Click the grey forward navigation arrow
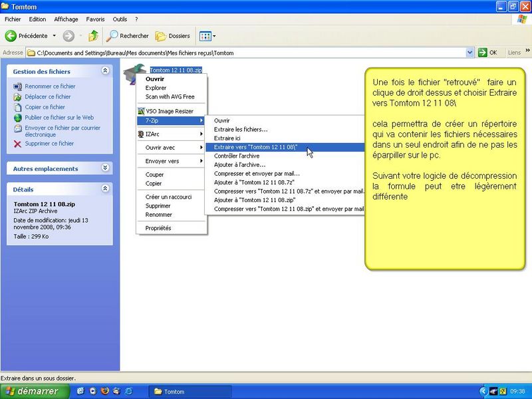 pyautogui.click(x=68, y=36)
